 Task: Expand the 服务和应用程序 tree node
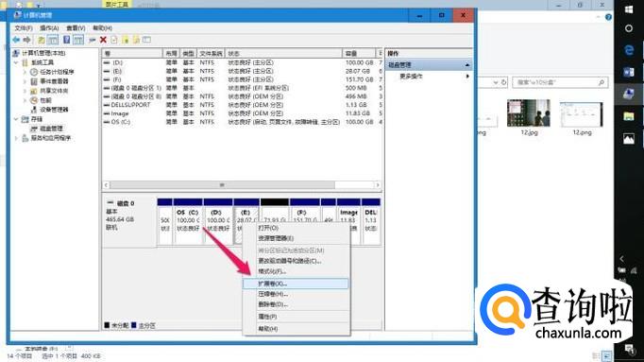tap(16, 138)
